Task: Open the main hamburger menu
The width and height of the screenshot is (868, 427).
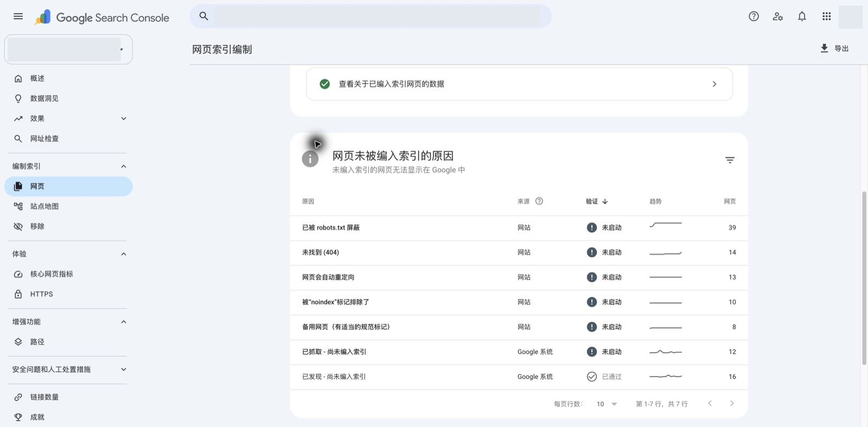Action: tap(18, 16)
